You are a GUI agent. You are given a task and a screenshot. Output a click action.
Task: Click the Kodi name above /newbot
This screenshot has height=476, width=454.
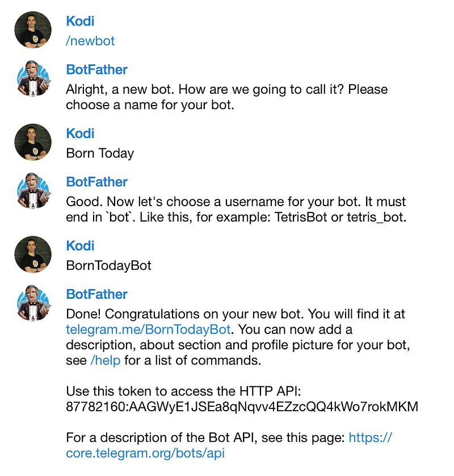click(x=80, y=22)
